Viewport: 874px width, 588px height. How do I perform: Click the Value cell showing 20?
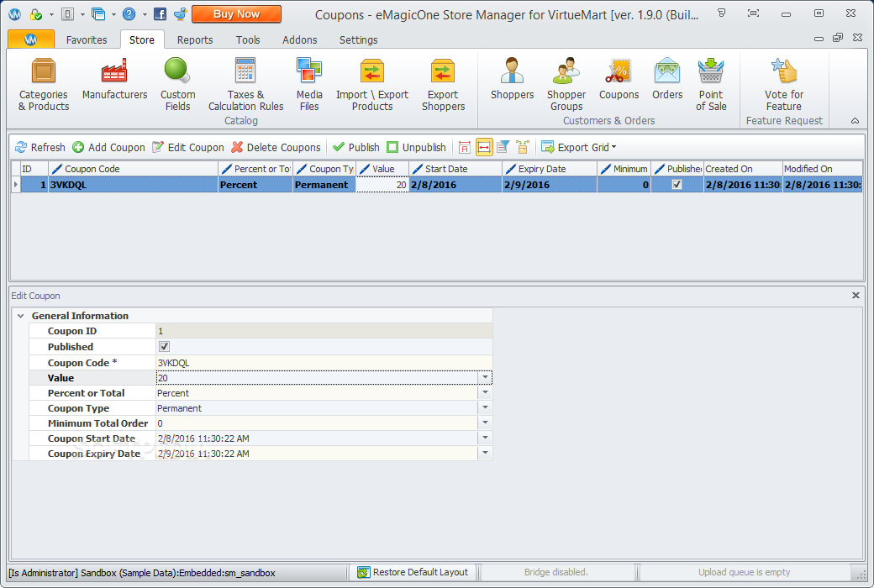382,185
